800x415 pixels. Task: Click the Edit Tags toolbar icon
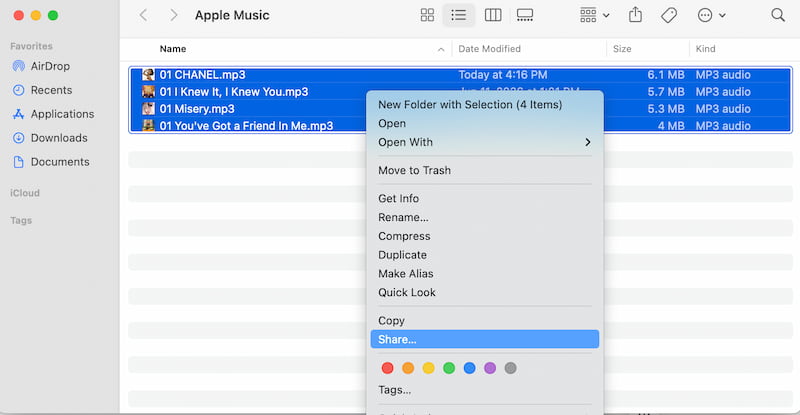pyautogui.click(x=669, y=15)
